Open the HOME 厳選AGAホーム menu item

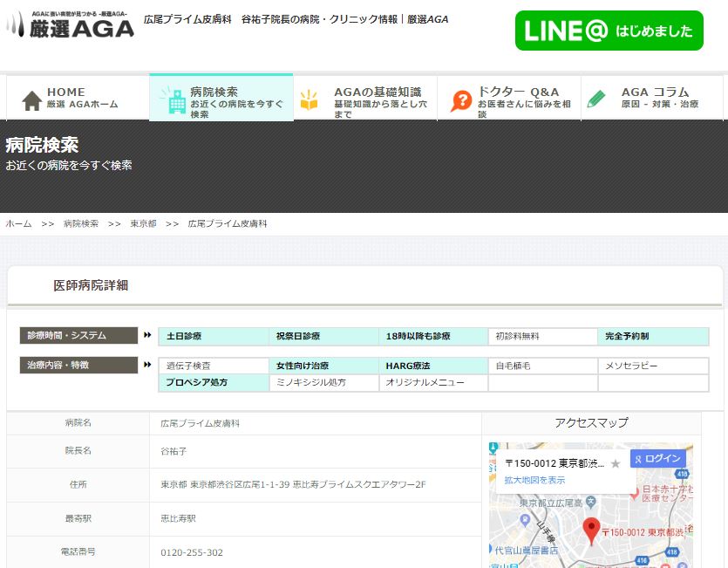tap(78, 98)
